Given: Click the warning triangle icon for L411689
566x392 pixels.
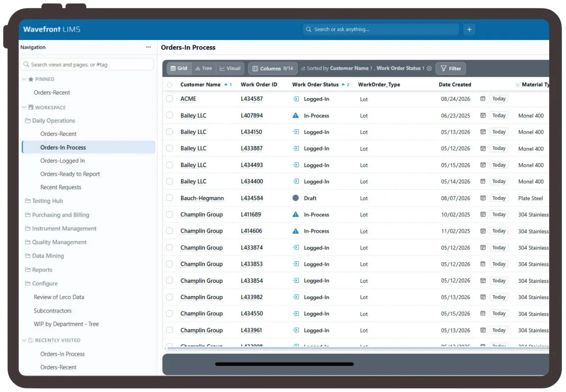Looking at the screenshot, I should [x=296, y=215].
